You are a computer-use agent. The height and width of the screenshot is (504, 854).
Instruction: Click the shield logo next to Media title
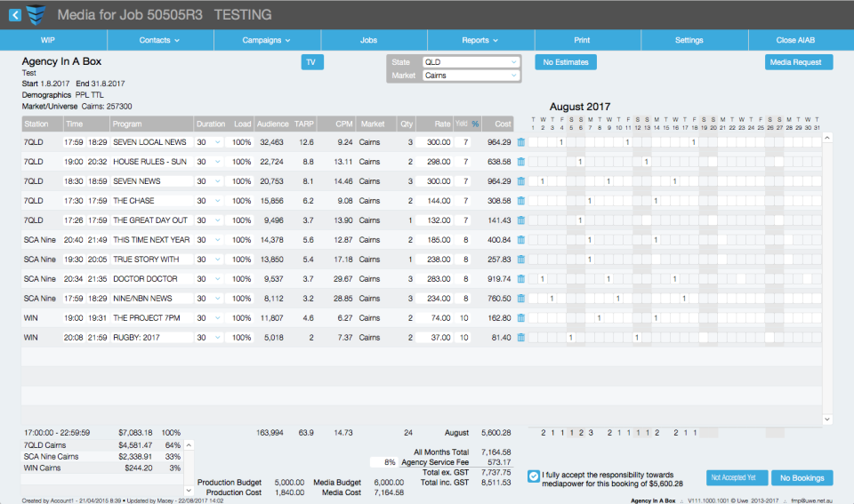tap(36, 15)
